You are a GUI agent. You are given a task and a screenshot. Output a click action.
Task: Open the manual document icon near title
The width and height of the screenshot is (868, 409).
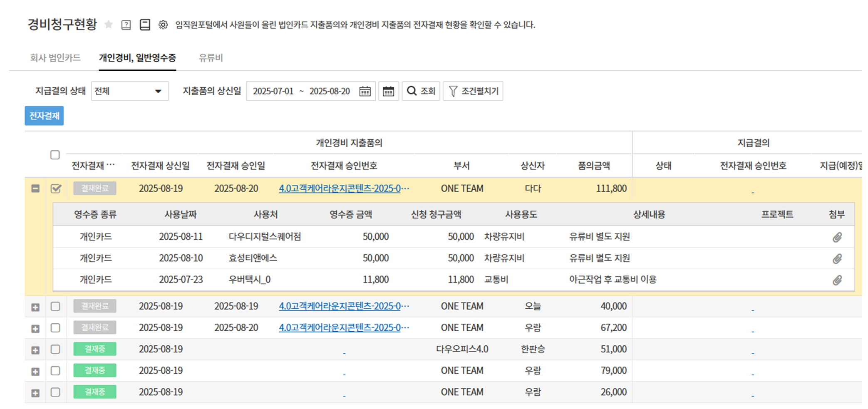(x=145, y=25)
